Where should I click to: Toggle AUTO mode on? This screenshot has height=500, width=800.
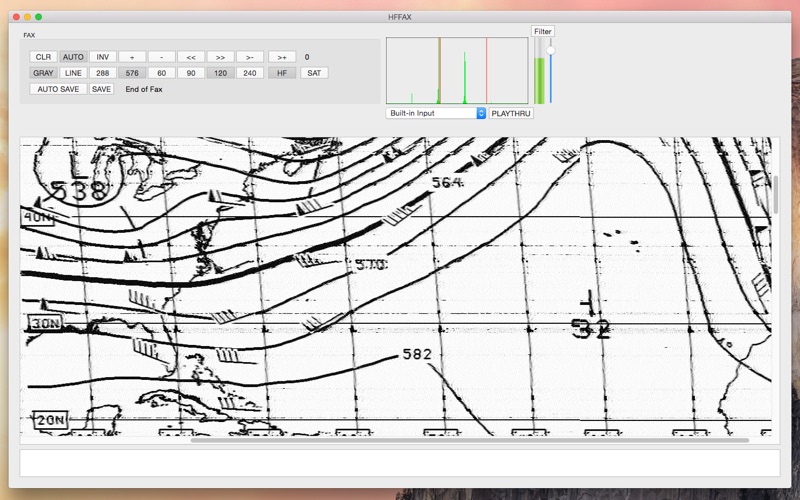(x=73, y=57)
